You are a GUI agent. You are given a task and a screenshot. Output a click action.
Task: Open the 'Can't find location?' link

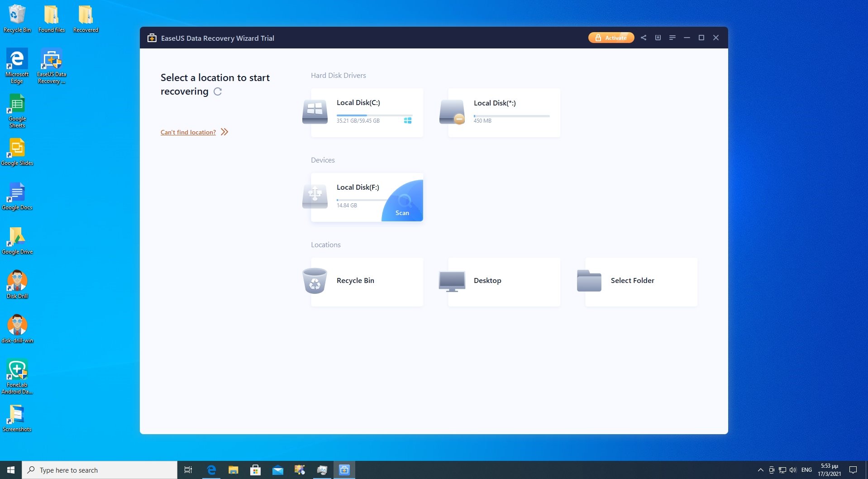(x=188, y=132)
